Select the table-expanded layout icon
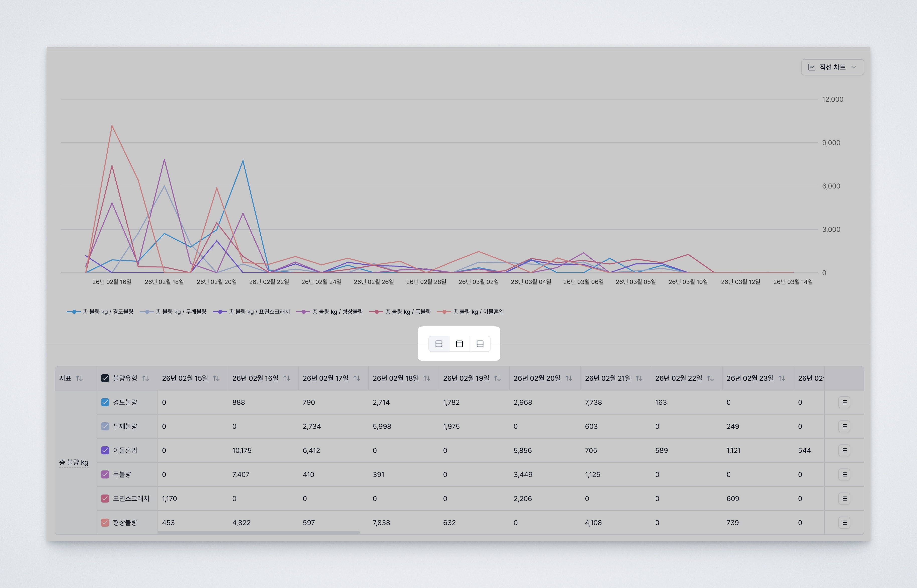The image size is (917, 588). click(460, 344)
